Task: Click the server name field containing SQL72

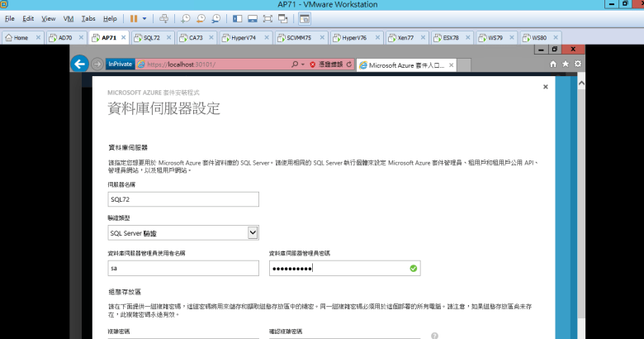Action: pos(183,199)
